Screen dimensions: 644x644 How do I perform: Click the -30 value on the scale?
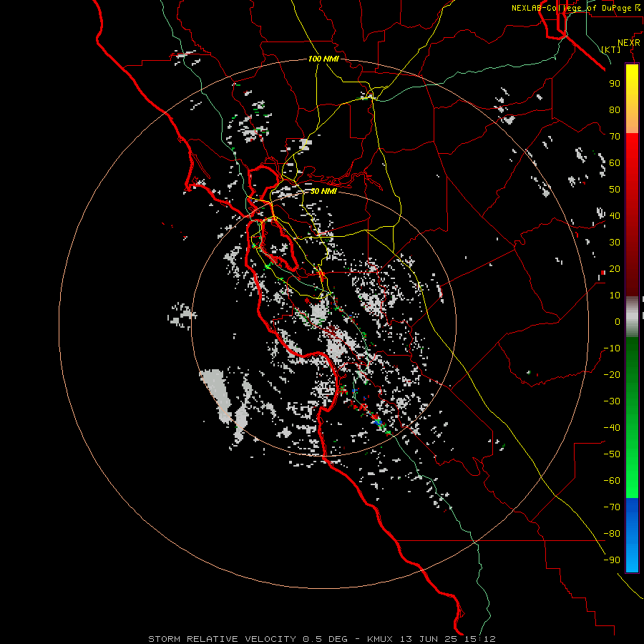tap(612, 401)
